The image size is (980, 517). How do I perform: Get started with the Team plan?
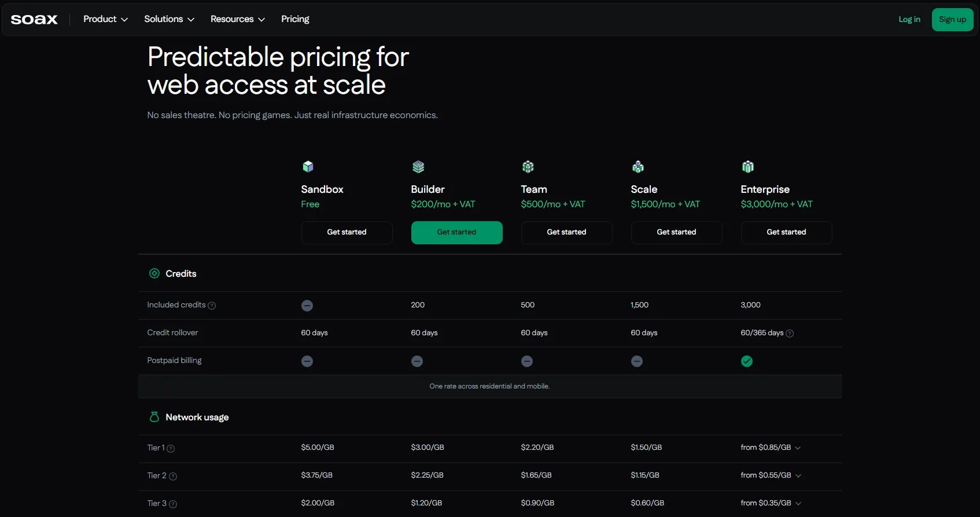[567, 232]
